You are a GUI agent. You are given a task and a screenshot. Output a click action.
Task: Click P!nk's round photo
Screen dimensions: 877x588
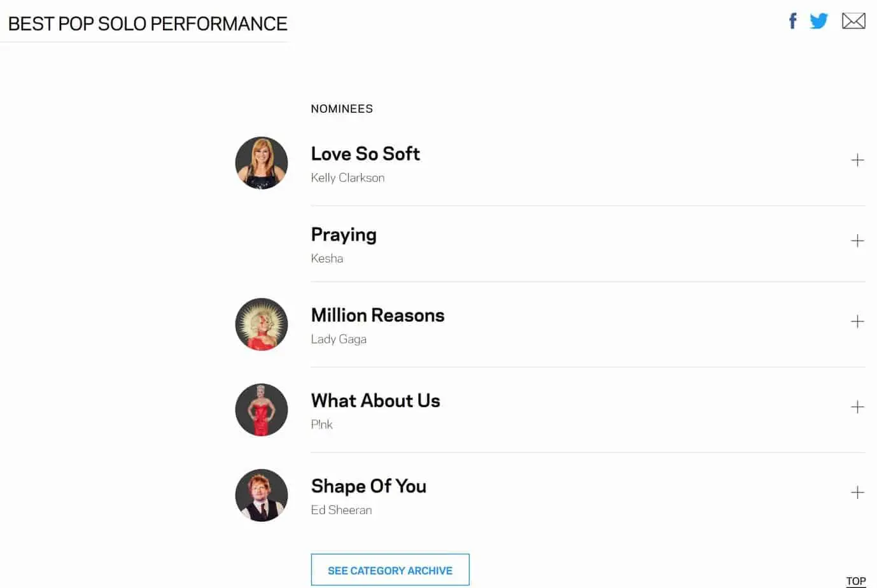pyautogui.click(x=262, y=410)
